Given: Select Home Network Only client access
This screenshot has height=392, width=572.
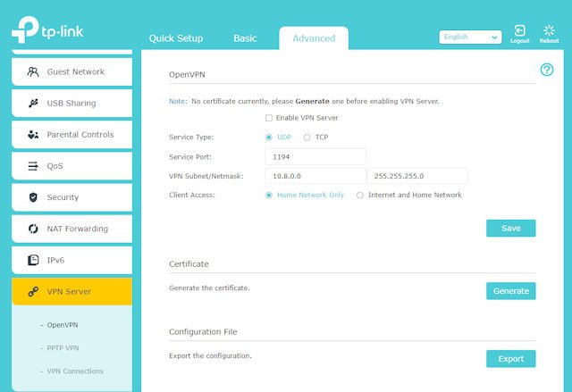Looking at the screenshot, I should click(x=269, y=196).
